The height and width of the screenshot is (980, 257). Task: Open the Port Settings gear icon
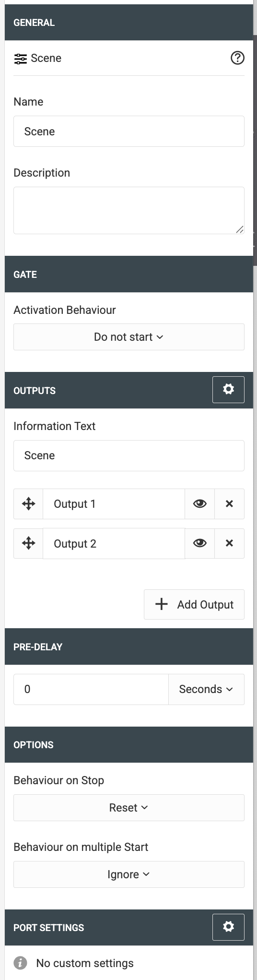click(x=228, y=926)
